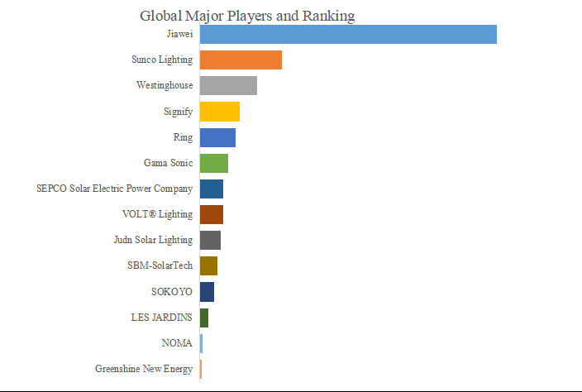Click the 'Jiawei' axis label text

pos(179,34)
